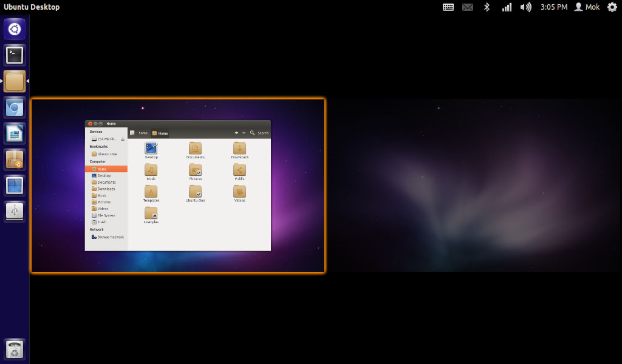Viewport: 622px width, 364px height.
Task: Select Music in the sidebar
Action: pos(99,196)
